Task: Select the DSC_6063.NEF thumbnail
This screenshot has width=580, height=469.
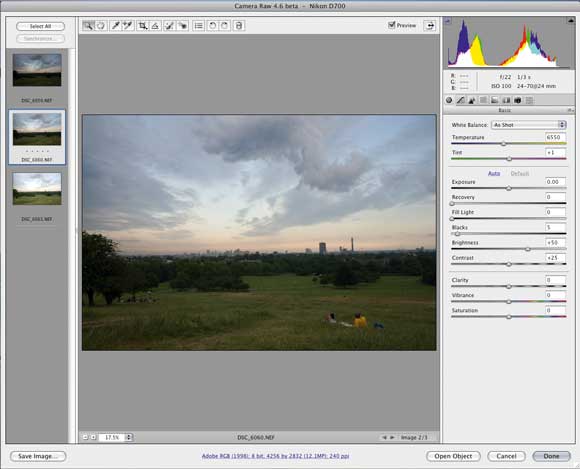Action: click(37, 189)
